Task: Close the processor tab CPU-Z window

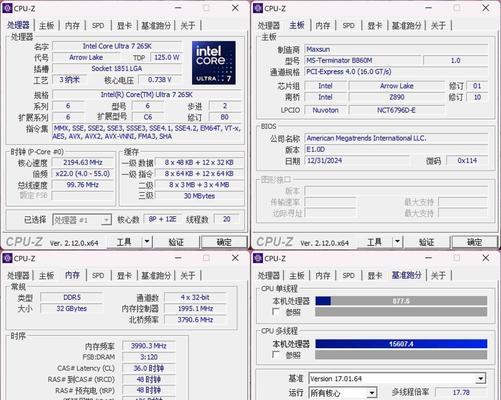Action: pos(235,8)
